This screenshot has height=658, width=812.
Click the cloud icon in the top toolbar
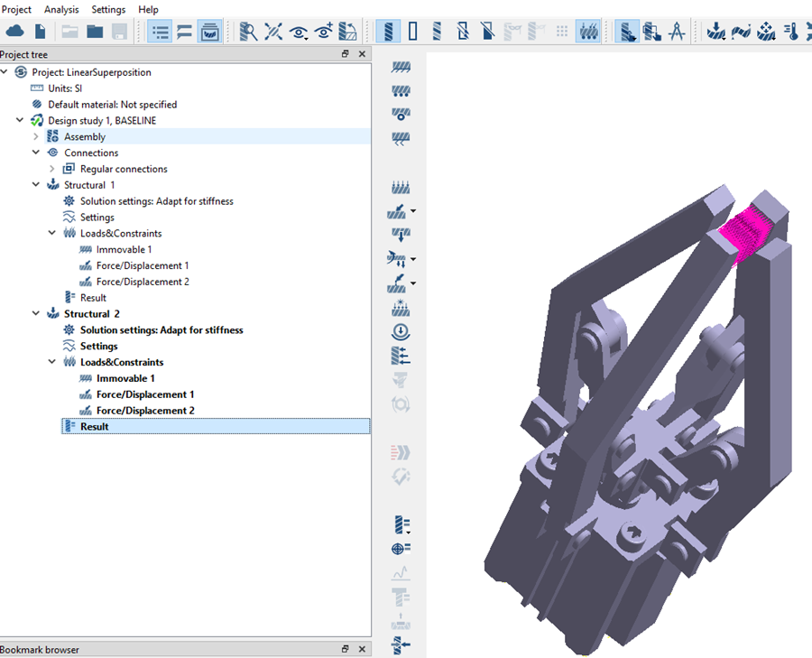pyautogui.click(x=14, y=32)
